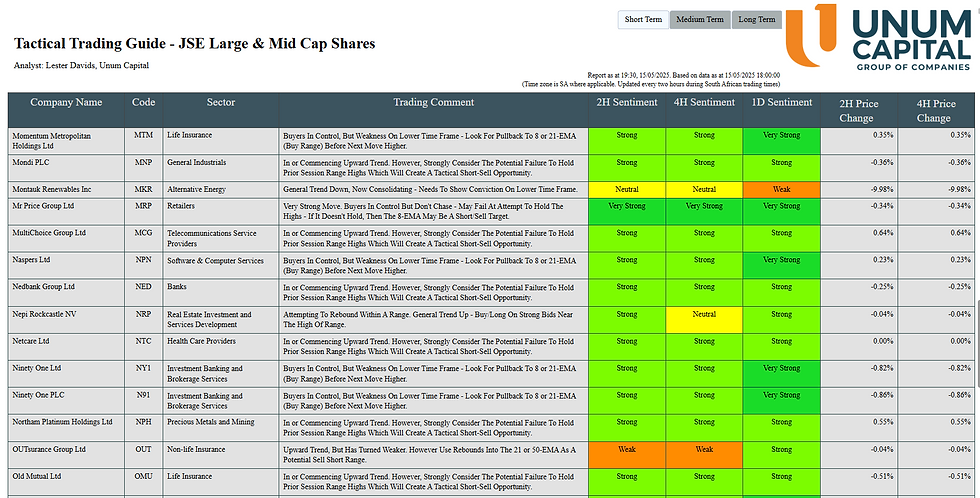This screenshot has width=980, height=498.
Task: Click Nepi Rockcastle trading comment text
Action: 428,320
